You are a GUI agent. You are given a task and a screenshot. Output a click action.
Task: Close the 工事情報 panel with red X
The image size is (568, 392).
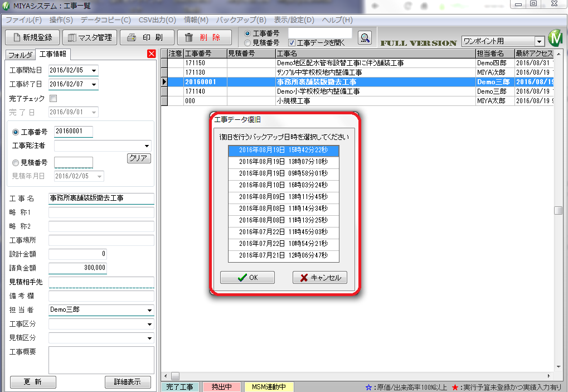click(x=152, y=54)
